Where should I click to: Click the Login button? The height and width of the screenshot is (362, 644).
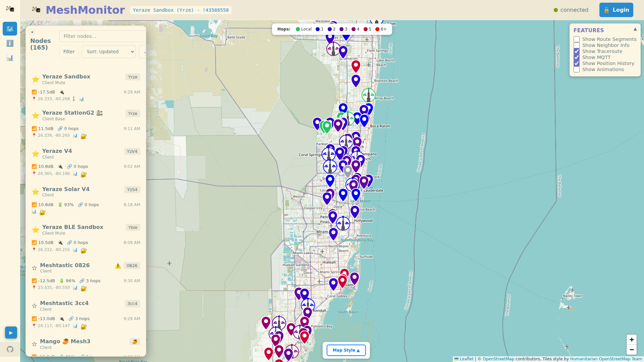coord(616,10)
